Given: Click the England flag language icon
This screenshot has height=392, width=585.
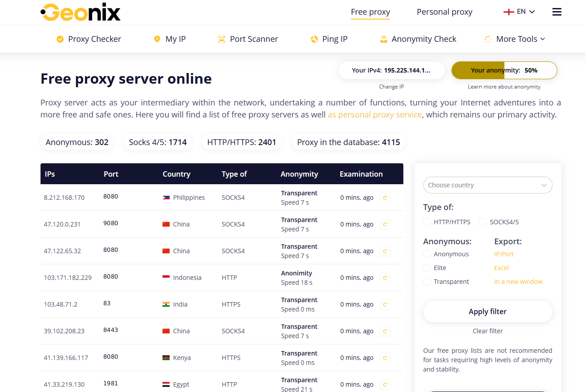Looking at the screenshot, I should pyautogui.click(x=508, y=12).
